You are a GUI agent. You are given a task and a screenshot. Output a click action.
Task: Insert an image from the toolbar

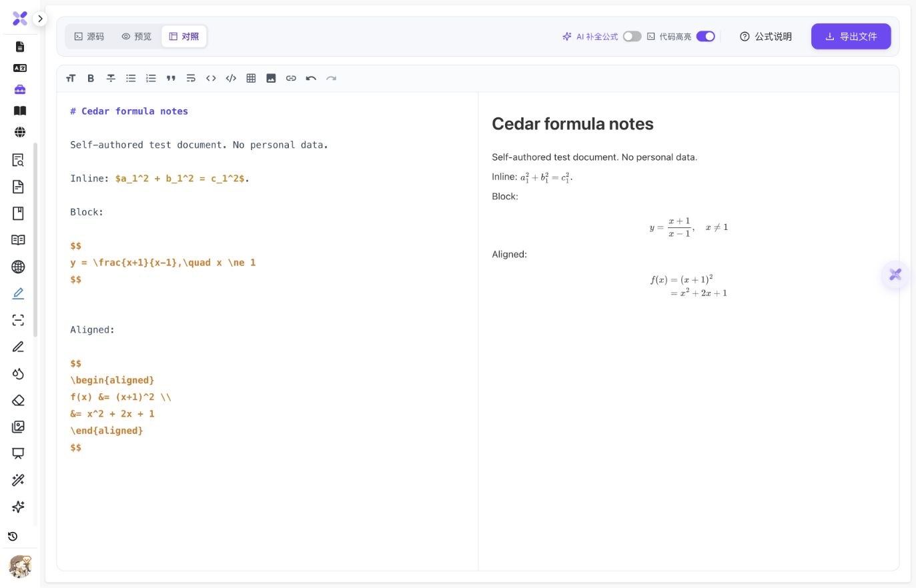coord(271,79)
